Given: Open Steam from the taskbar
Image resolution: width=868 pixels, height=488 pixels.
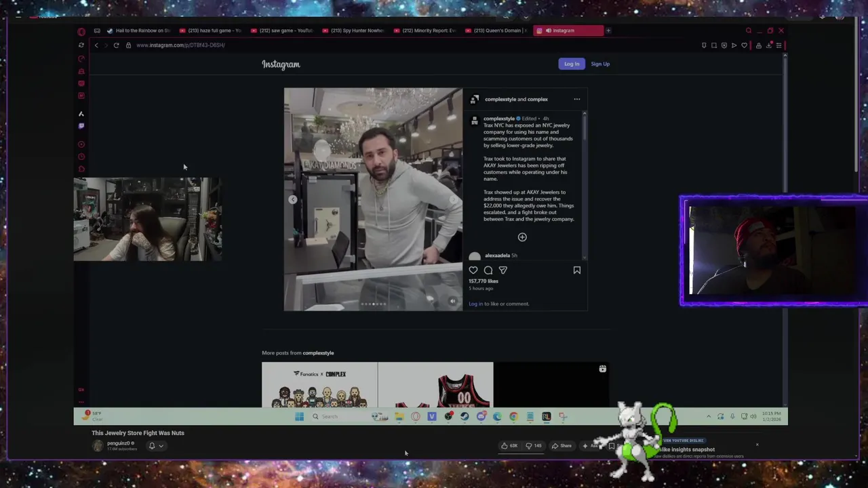Looking at the screenshot, I should tap(465, 417).
